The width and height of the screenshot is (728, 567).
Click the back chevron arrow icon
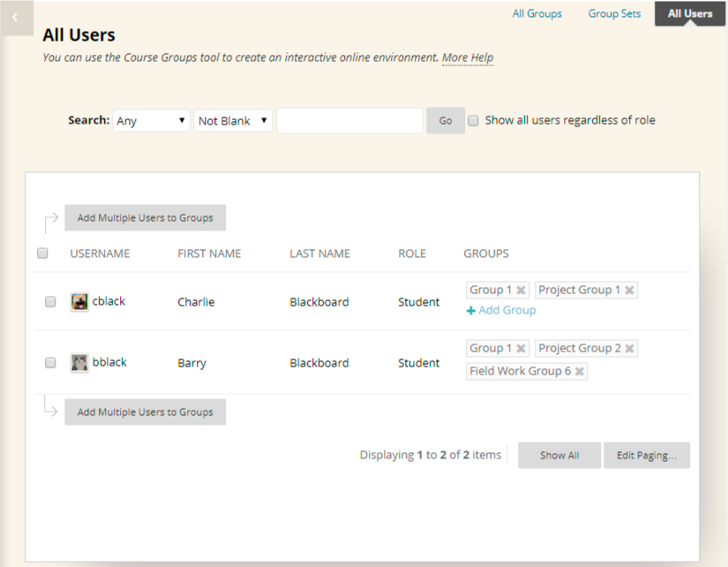point(15,18)
